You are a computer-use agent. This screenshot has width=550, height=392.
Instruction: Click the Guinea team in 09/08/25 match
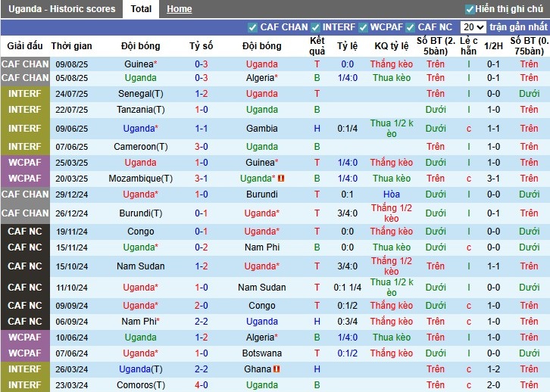tap(140, 64)
